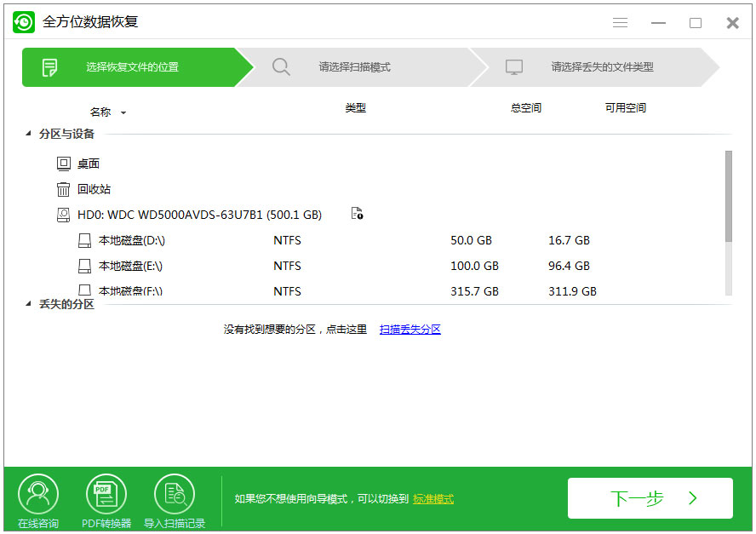Viewport: 756px width, 534px height.
Task: Click the 扫描丢失分区 link
Action: tap(409, 330)
